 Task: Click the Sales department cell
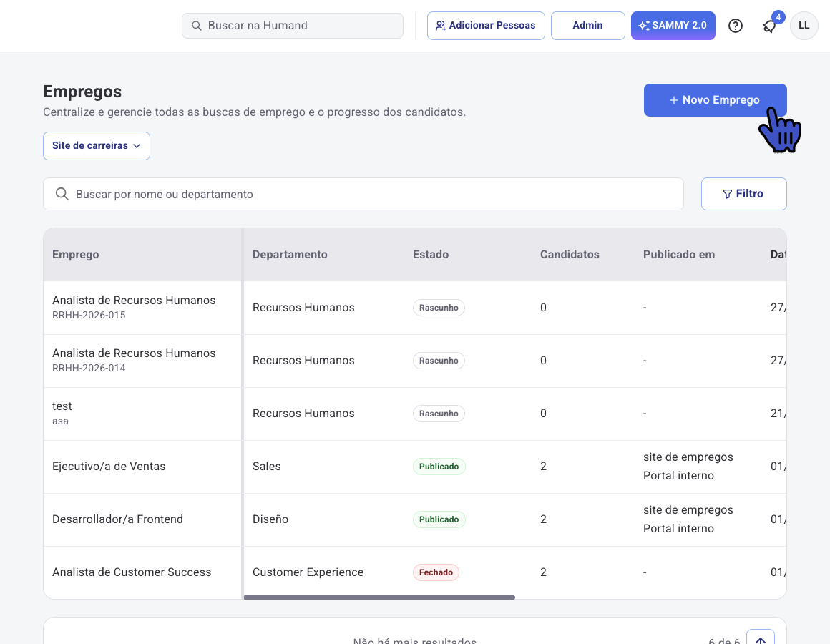(x=267, y=467)
